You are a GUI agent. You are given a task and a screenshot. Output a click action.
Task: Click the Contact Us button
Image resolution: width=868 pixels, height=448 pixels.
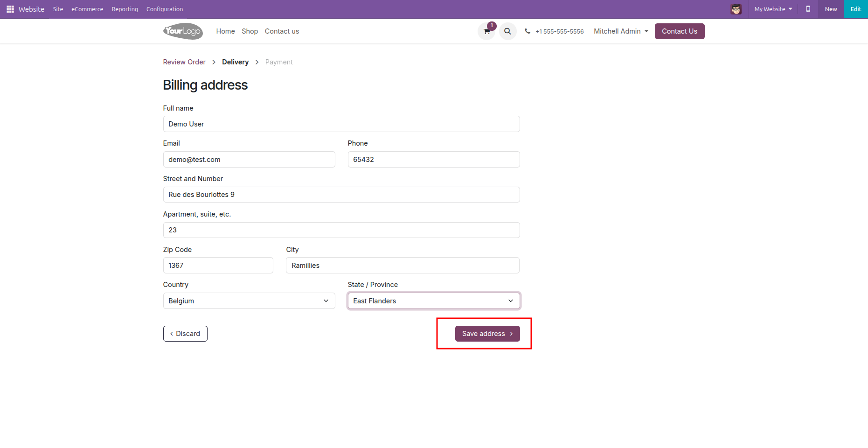click(x=680, y=31)
